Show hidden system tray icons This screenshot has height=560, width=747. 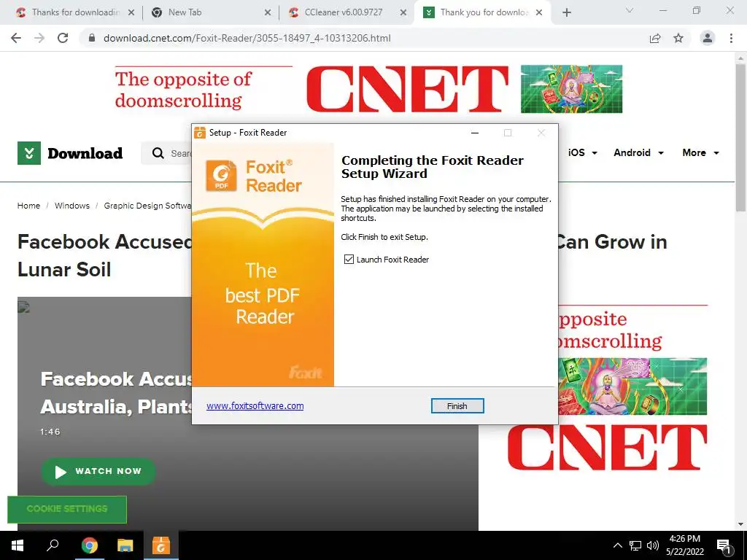(x=617, y=545)
